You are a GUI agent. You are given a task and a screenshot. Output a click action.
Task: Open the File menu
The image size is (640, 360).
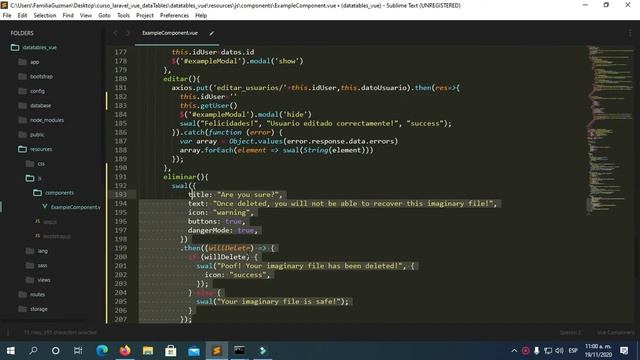[x=7, y=16]
